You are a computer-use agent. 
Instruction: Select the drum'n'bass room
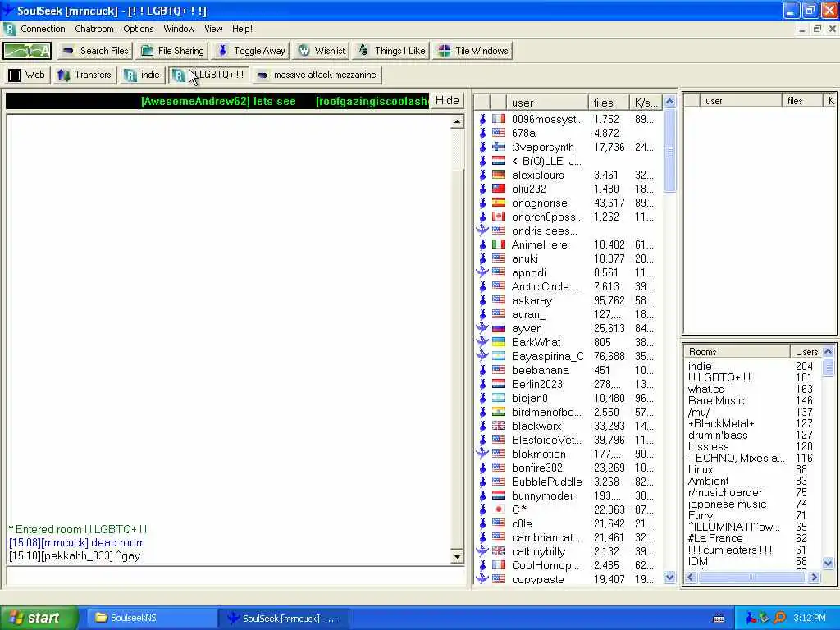click(x=717, y=435)
